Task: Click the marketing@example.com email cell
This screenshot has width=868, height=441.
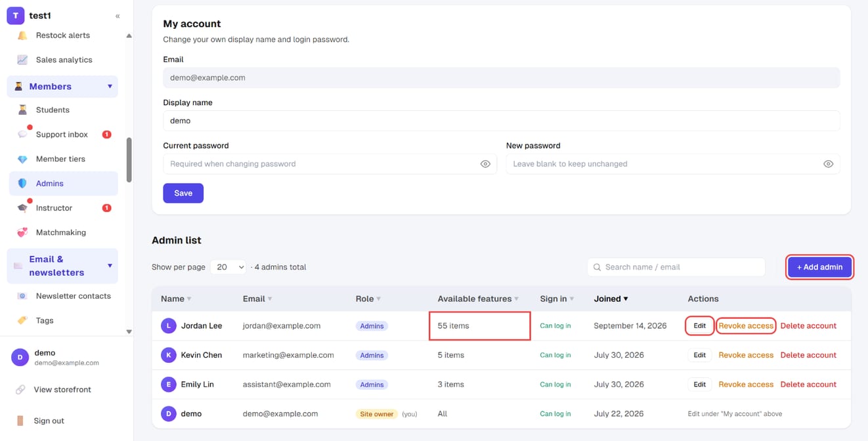Action: click(x=288, y=355)
